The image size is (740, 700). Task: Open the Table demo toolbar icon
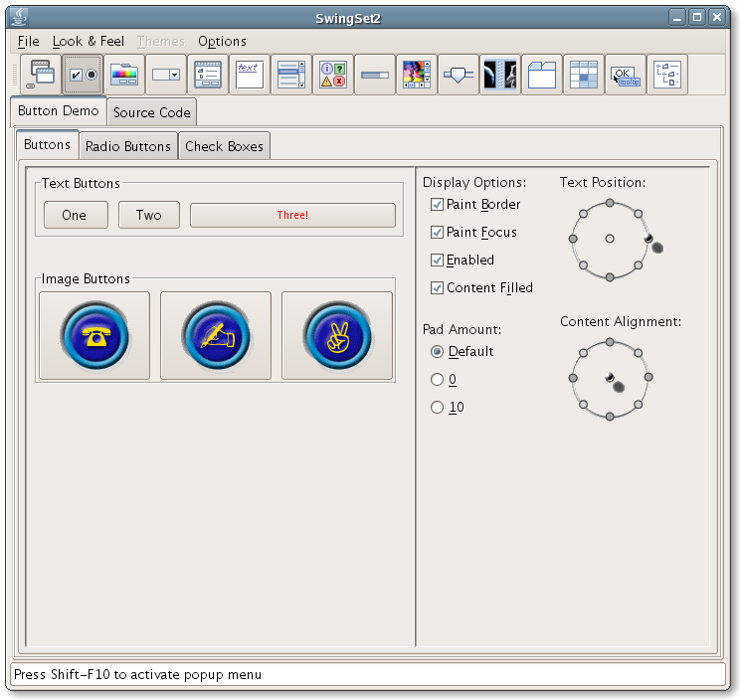coord(583,75)
